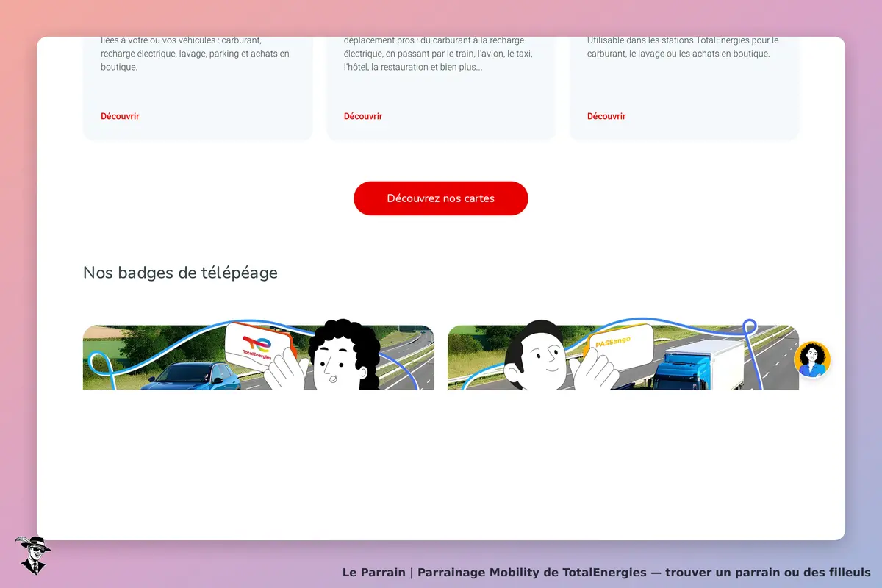Click the Nos badges de télépéage heading
882x588 pixels.
[x=180, y=273]
